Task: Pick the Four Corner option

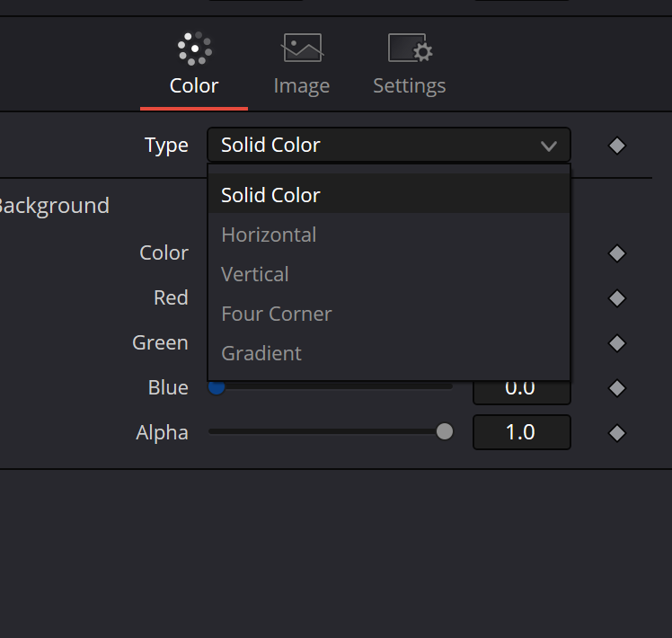Action: pos(389,314)
